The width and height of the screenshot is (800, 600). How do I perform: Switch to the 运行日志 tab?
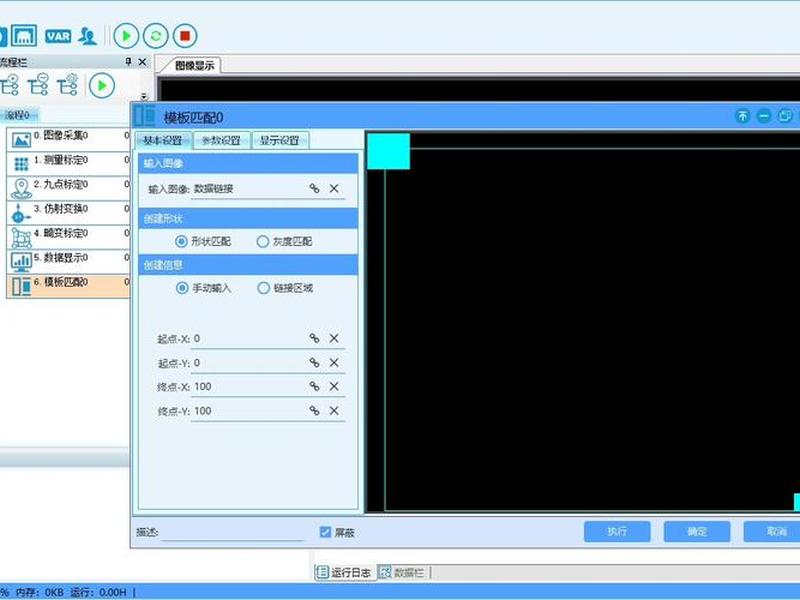coord(345,572)
